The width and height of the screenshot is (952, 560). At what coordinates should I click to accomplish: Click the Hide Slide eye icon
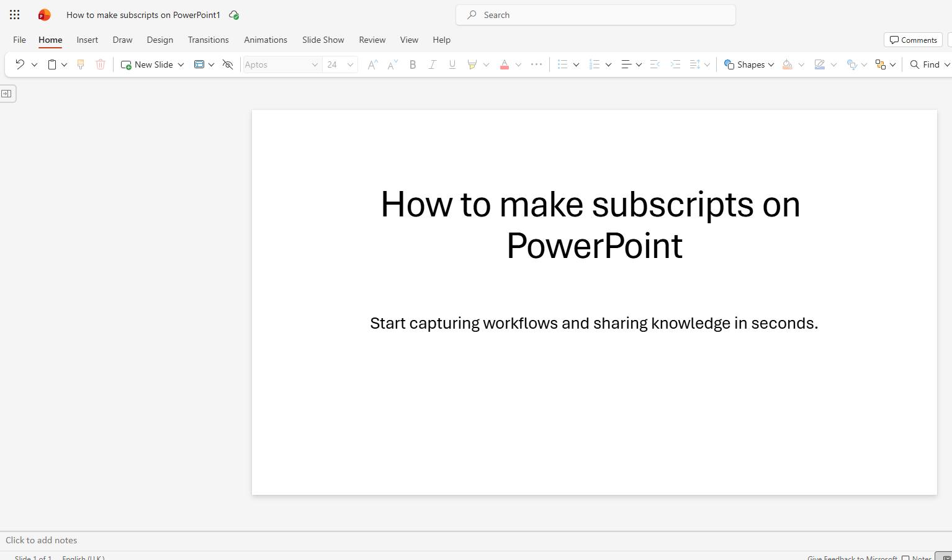pos(228,64)
